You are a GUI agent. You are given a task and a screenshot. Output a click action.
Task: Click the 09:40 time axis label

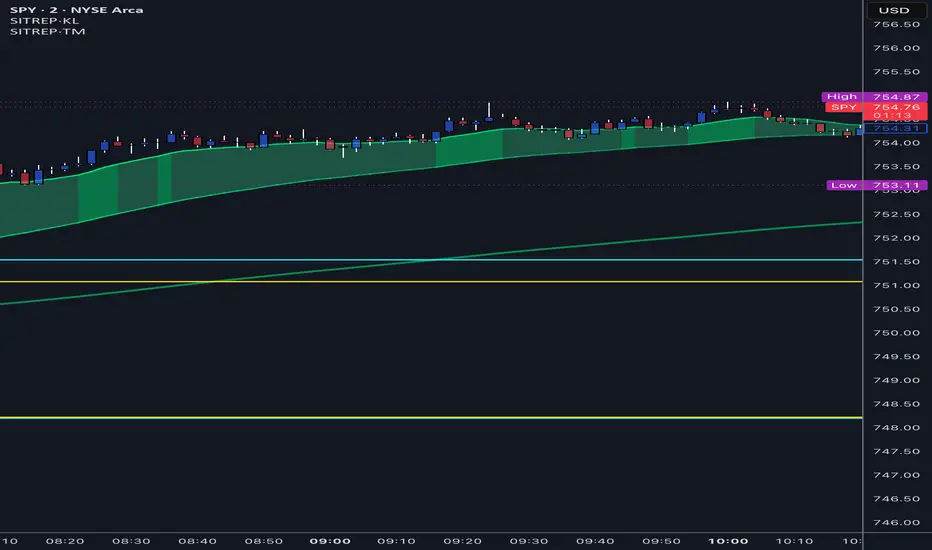[595, 541]
